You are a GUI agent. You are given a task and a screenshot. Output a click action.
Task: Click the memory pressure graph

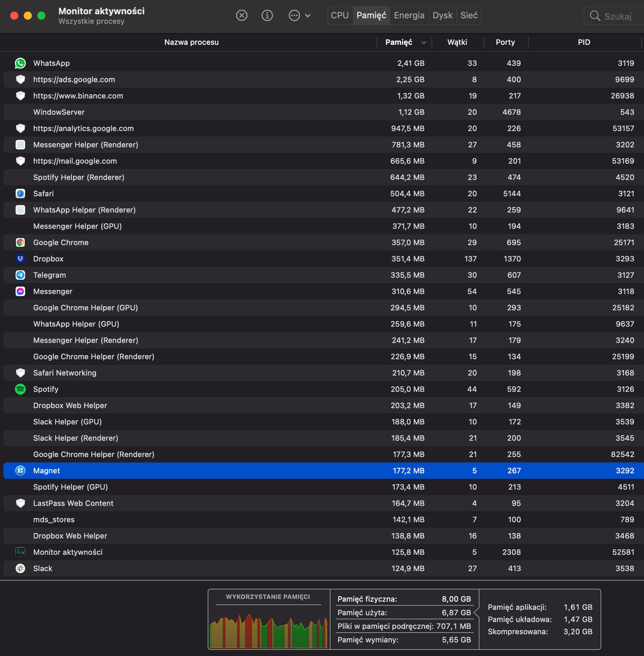(x=268, y=631)
